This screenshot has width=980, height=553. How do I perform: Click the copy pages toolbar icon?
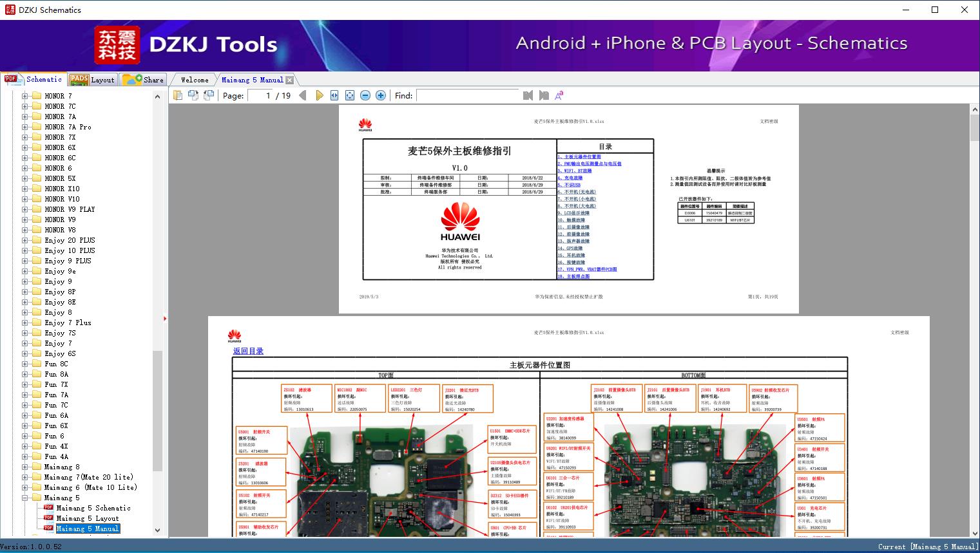point(177,95)
